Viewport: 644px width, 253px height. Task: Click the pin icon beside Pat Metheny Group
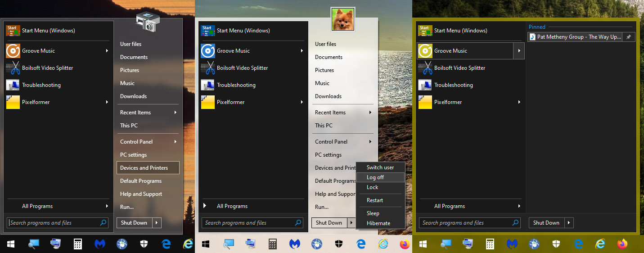coord(629,37)
